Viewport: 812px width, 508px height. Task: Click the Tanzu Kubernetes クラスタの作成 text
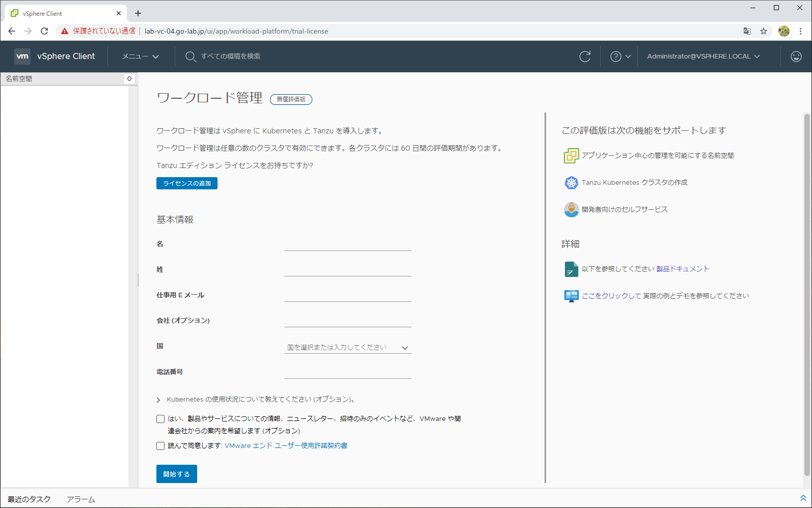[635, 183]
